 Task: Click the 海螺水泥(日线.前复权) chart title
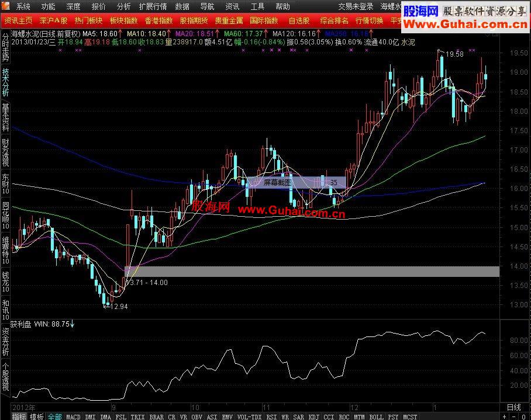click(x=46, y=34)
